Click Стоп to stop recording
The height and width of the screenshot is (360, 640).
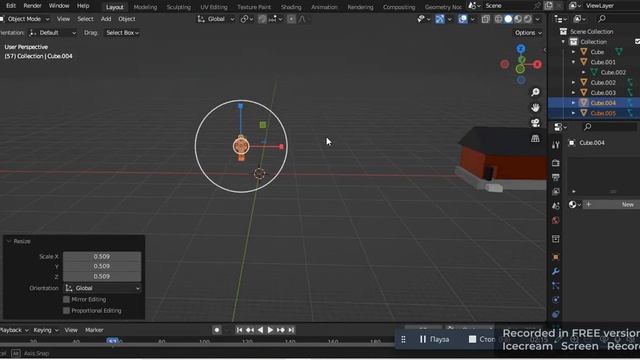[x=482, y=339]
